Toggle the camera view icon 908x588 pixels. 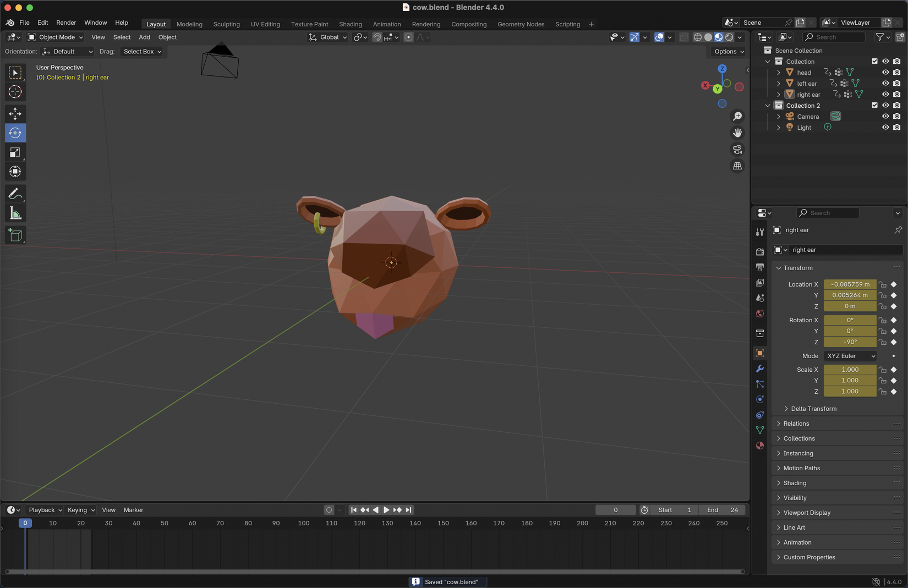pyautogui.click(x=737, y=149)
